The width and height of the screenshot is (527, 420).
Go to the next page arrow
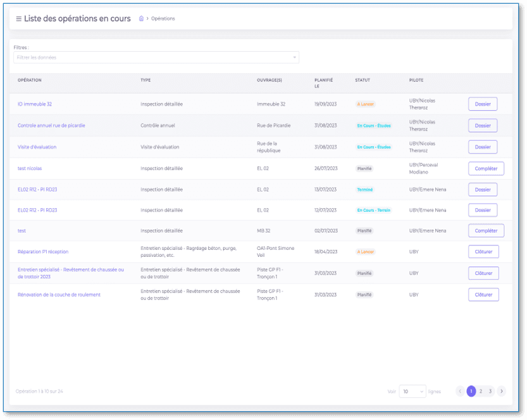tap(501, 392)
